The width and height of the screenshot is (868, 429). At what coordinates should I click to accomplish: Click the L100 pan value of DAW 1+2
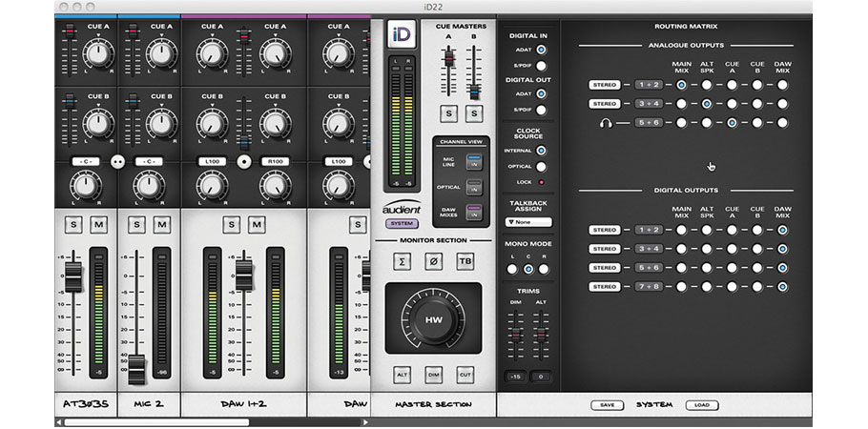point(212,162)
